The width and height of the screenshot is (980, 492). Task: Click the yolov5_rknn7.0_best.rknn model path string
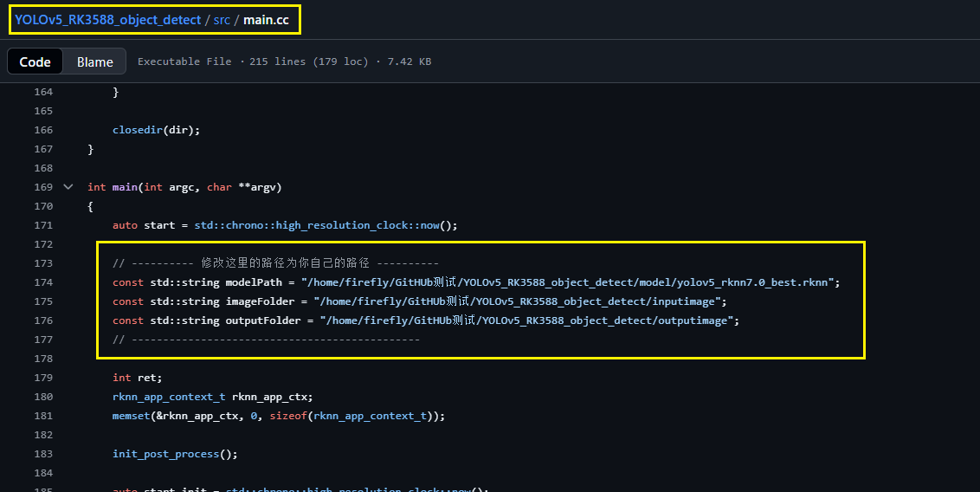click(568, 282)
